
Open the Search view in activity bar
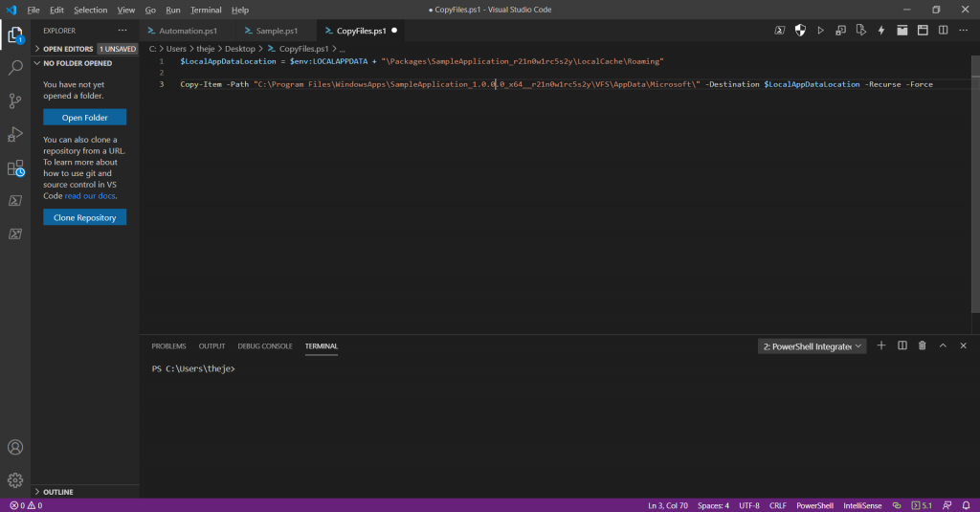click(x=15, y=68)
